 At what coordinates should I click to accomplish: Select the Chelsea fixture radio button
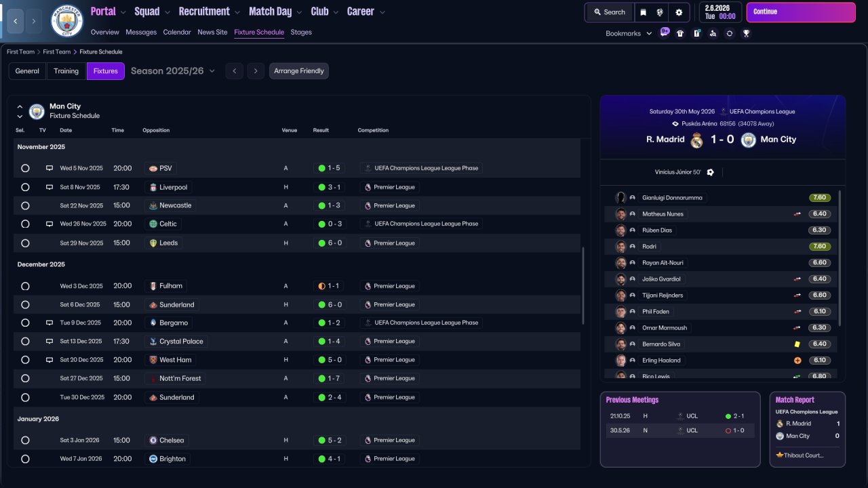point(25,440)
